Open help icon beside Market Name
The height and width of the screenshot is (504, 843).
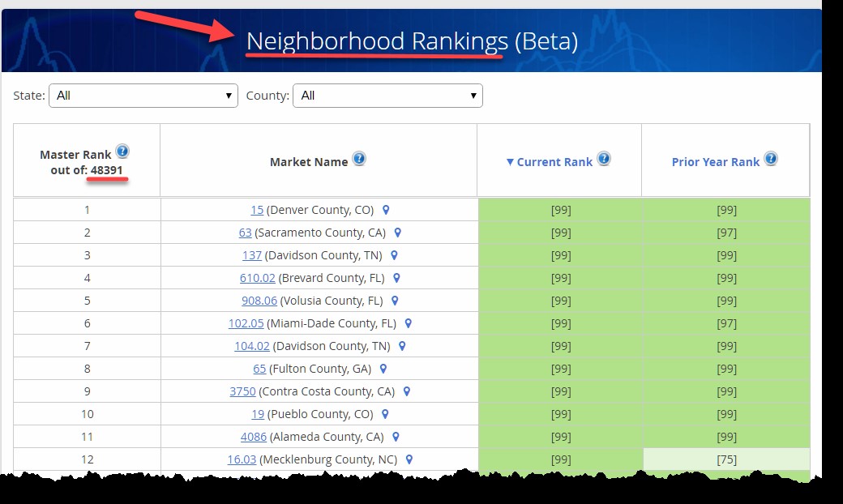tap(359, 159)
